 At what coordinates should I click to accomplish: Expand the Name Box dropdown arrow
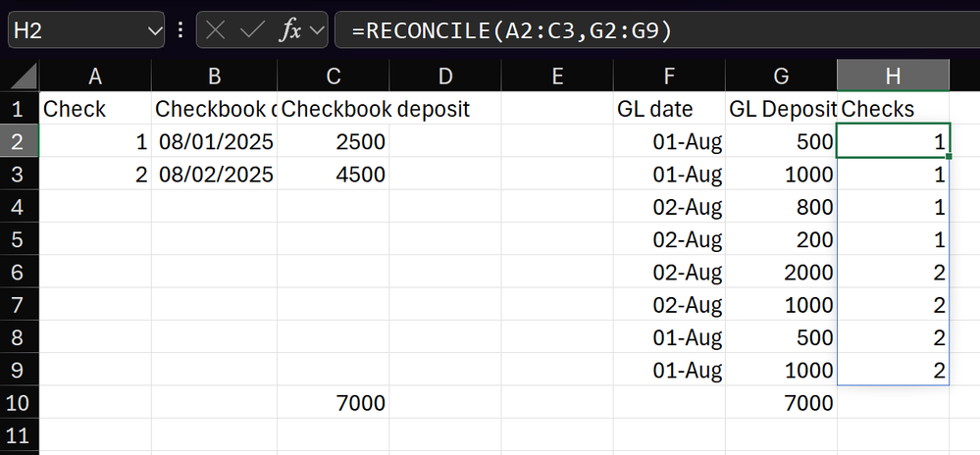coord(154,30)
